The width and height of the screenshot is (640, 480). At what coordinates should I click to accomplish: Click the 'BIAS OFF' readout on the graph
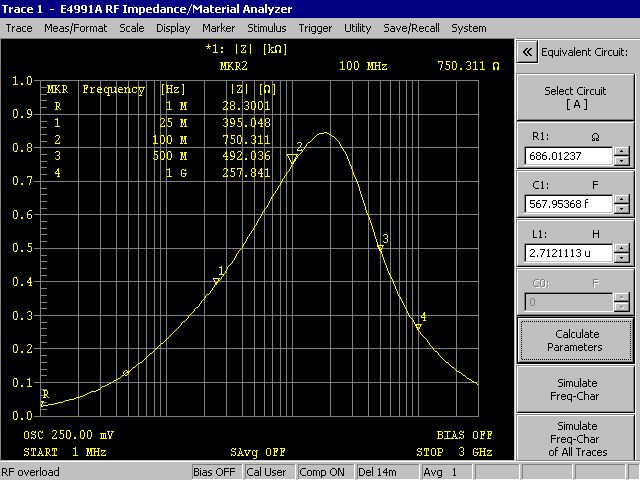464,435
